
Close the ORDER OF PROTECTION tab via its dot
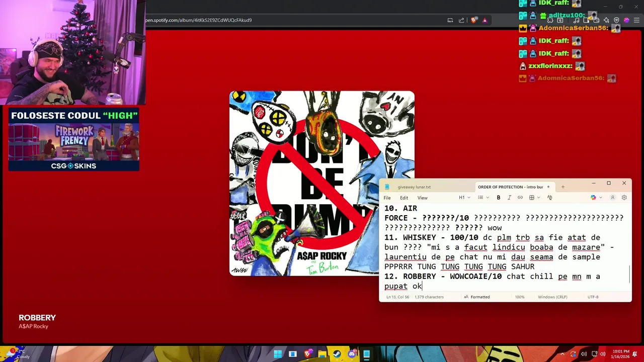tap(548, 187)
